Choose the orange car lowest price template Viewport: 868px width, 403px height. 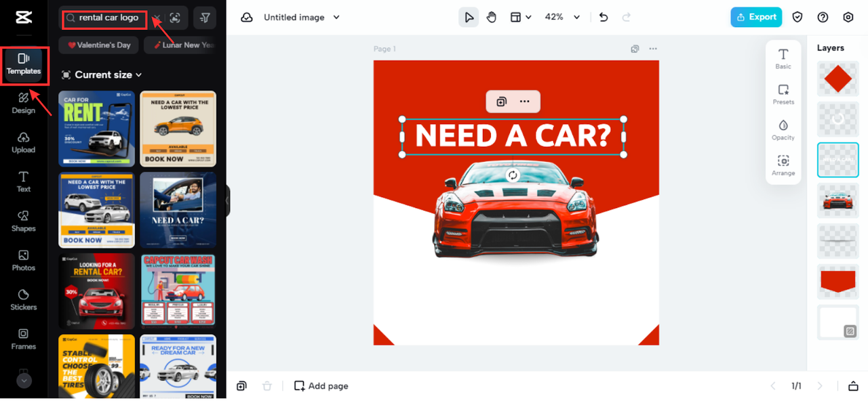178,129
